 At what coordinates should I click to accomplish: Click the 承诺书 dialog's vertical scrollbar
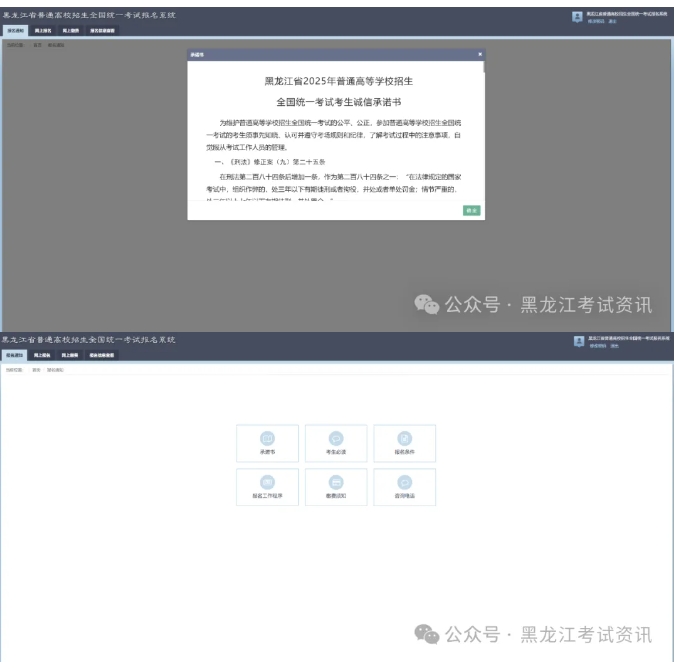[x=484, y=67]
